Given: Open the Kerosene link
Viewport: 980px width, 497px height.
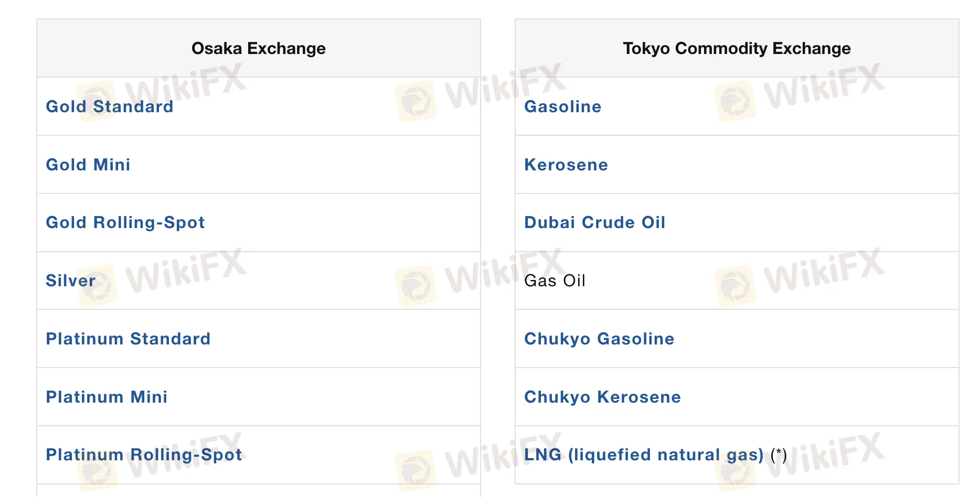Looking at the screenshot, I should tap(566, 165).
